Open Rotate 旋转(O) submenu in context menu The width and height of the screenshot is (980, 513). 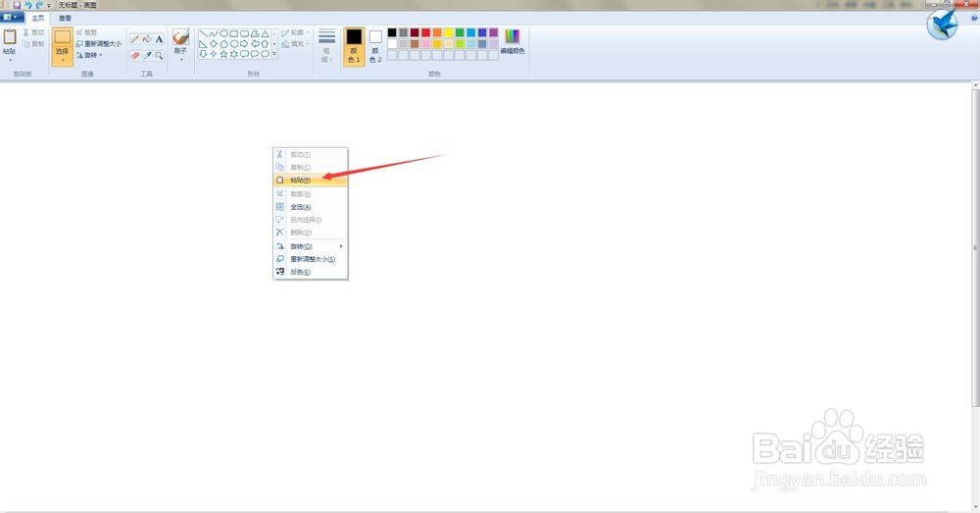(x=310, y=246)
